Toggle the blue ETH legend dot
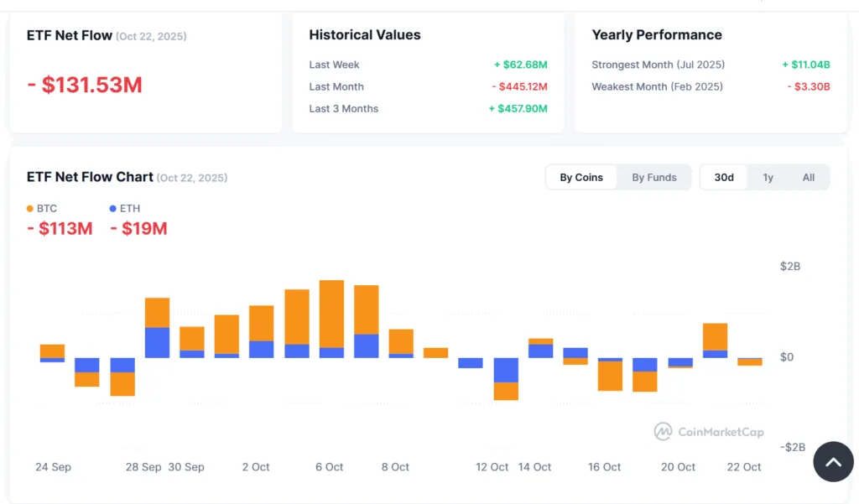Screen dimensions: 859x504 pos(113,208)
